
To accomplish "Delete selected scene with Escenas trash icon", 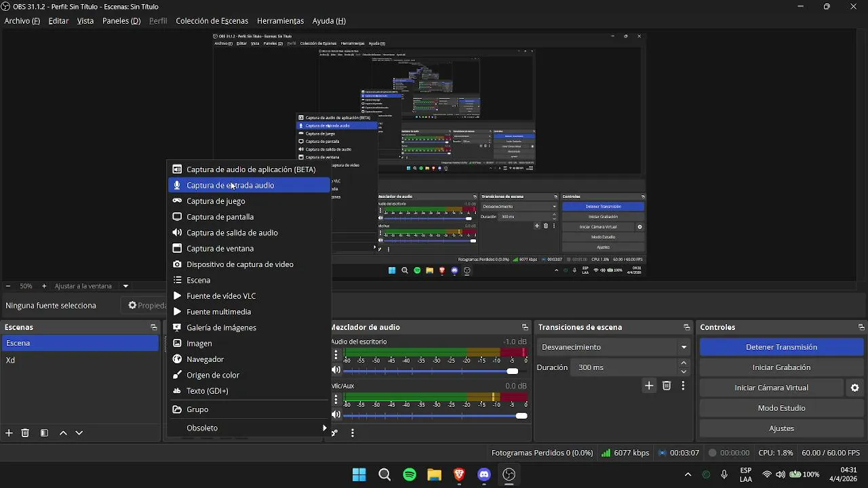I will point(25,433).
